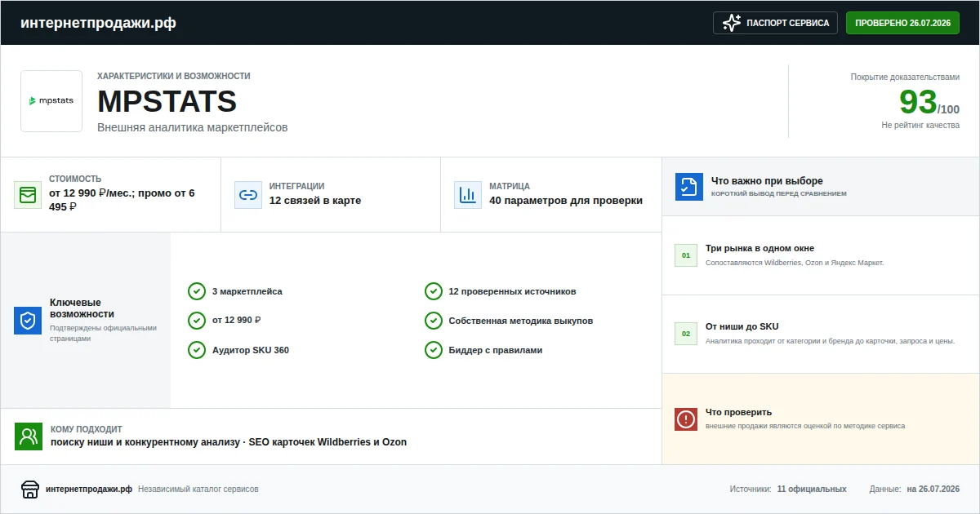The height and width of the screenshot is (514, 980).
Task: Click the 93 evidence coverage score
Action: (x=918, y=102)
